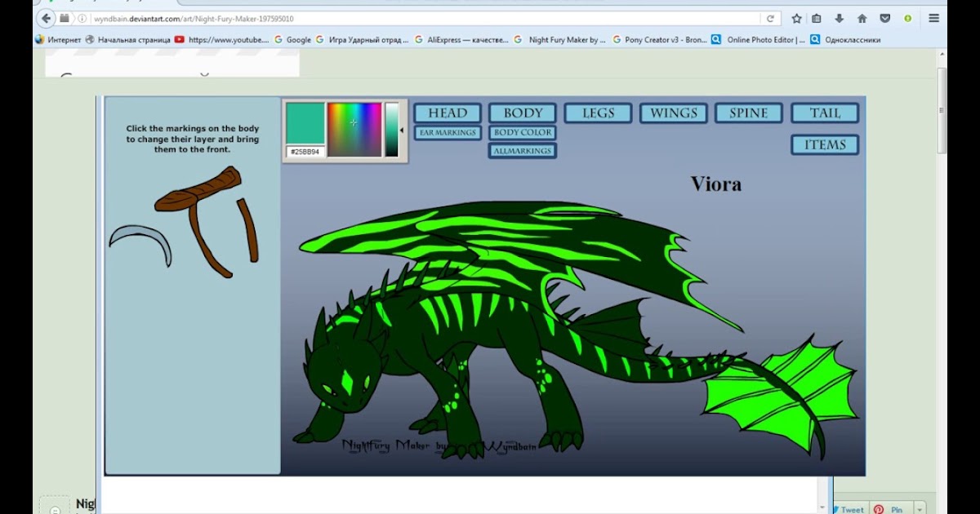
Task: Select the ALL MARKINGS button
Action: tap(523, 151)
